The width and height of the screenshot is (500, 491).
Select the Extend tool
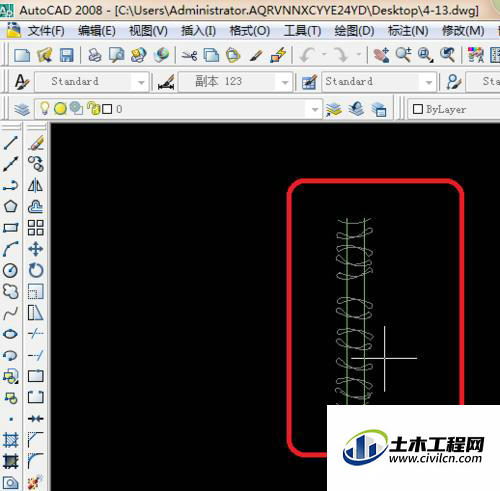pos(36,355)
